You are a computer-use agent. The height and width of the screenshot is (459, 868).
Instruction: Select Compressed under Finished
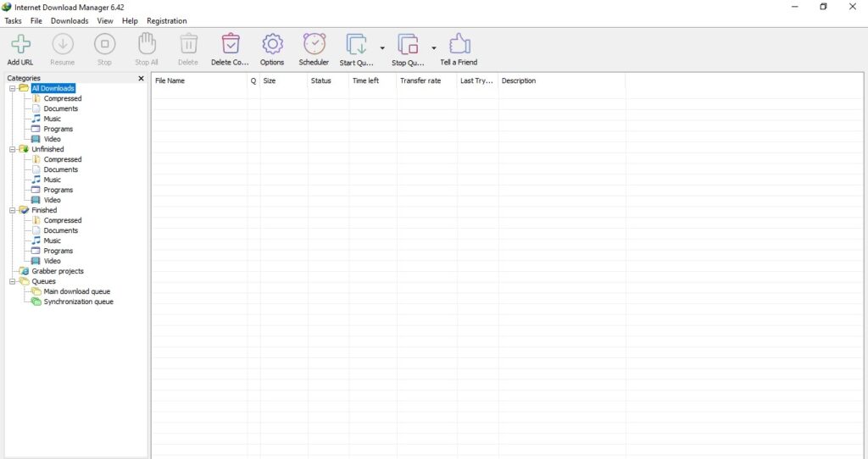(x=63, y=220)
